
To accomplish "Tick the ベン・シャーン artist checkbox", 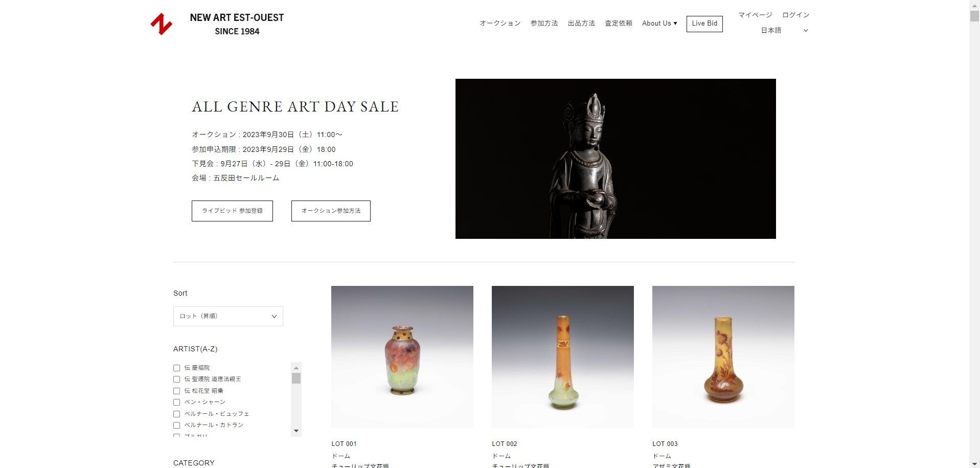I will point(176,402).
